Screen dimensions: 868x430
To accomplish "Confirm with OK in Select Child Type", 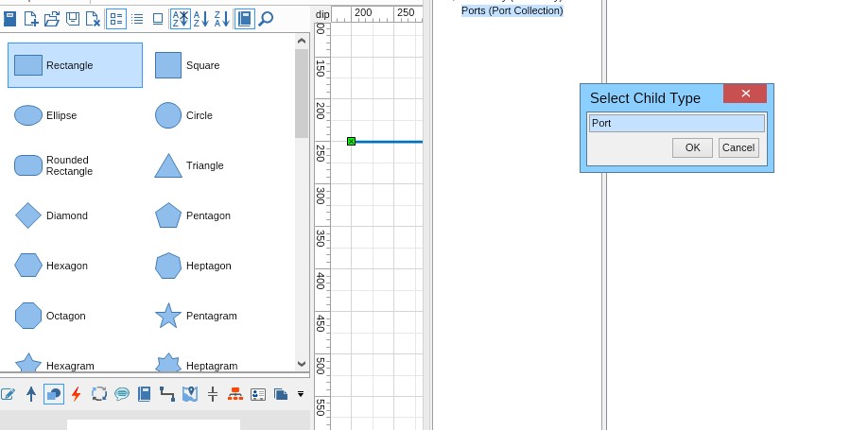I will point(692,147).
